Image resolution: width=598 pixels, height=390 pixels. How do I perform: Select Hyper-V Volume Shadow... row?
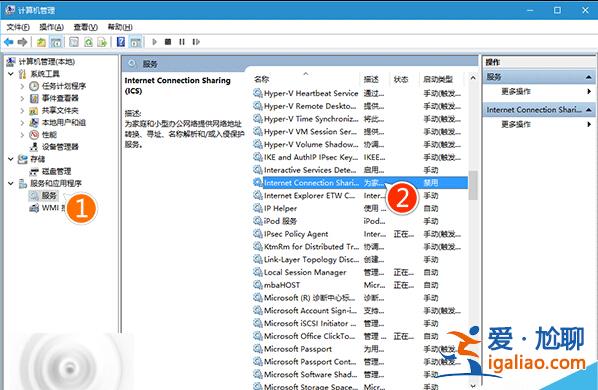360,144
